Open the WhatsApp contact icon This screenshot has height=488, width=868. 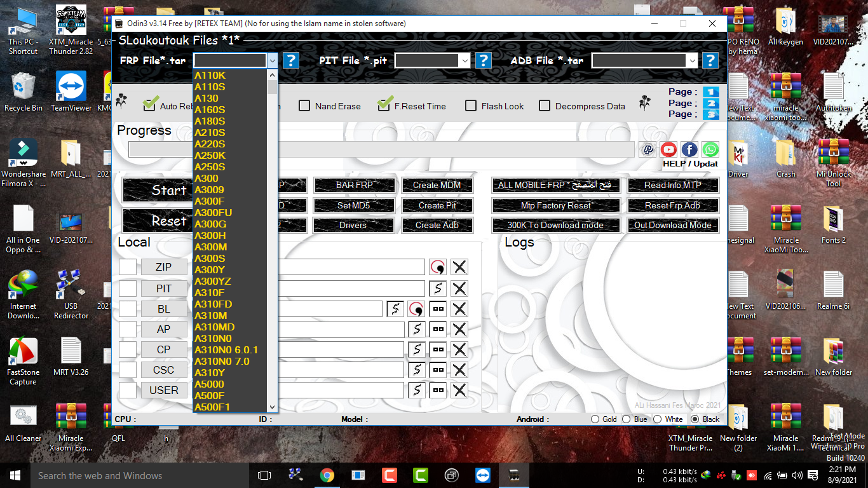click(710, 149)
